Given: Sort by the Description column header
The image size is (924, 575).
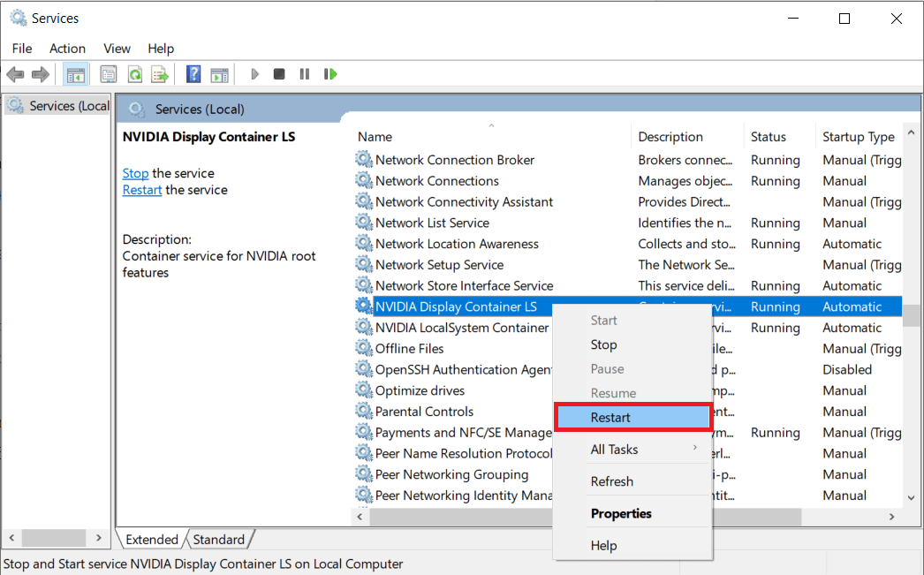Looking at the screenshot, I should [x=687, y=137].
